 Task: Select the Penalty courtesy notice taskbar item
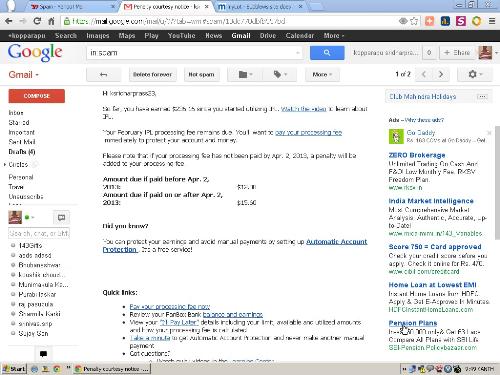(x=112, y=369)
